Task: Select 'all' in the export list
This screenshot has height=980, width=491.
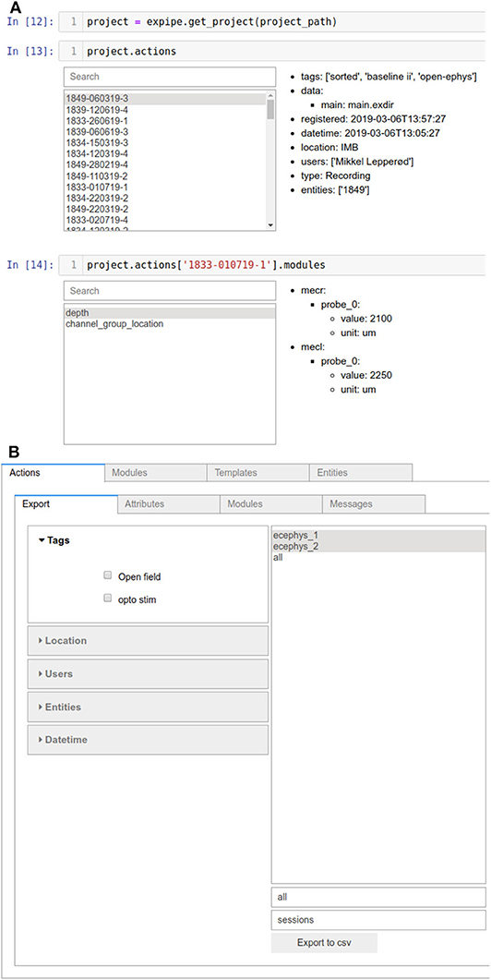Action: tap(378, 557)
